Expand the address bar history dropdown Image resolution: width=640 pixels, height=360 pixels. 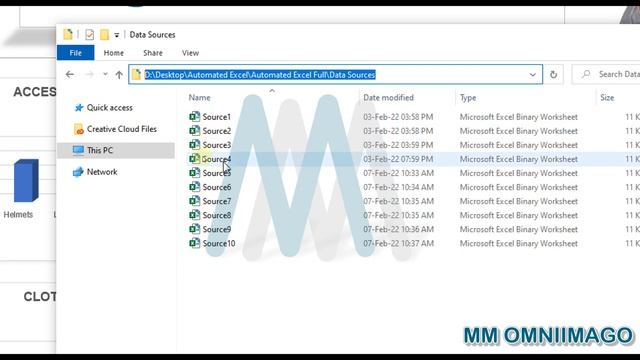coord(532,74)
